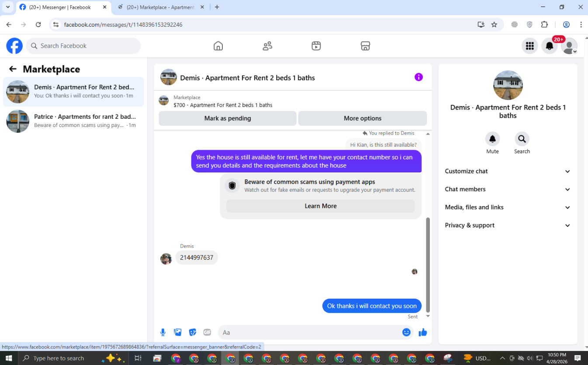Click the listing thumbnail in Marketplace banner
The image size is (588, 365).
163,100
